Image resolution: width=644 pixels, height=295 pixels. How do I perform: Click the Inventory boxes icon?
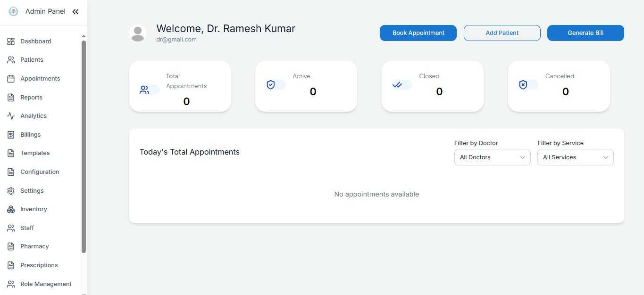click(11, 209)
